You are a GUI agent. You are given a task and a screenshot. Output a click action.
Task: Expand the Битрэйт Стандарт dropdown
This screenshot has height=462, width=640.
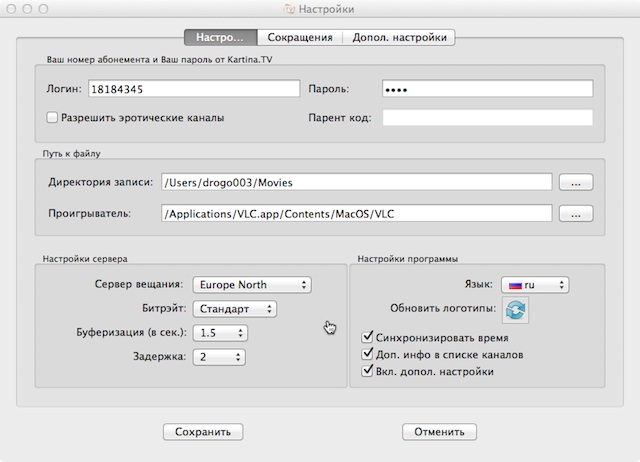[234, 309]
